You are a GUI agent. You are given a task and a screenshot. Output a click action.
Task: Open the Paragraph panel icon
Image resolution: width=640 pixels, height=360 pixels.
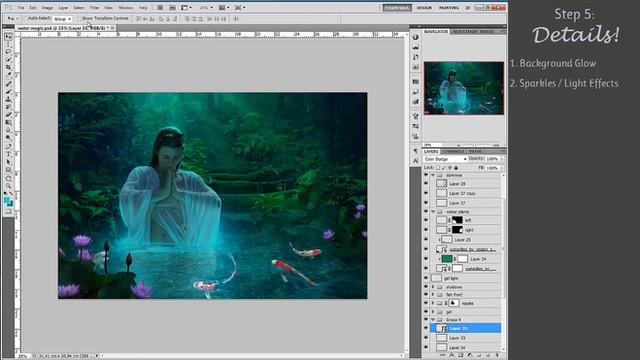pyautogui.click(x=416, y=151)
